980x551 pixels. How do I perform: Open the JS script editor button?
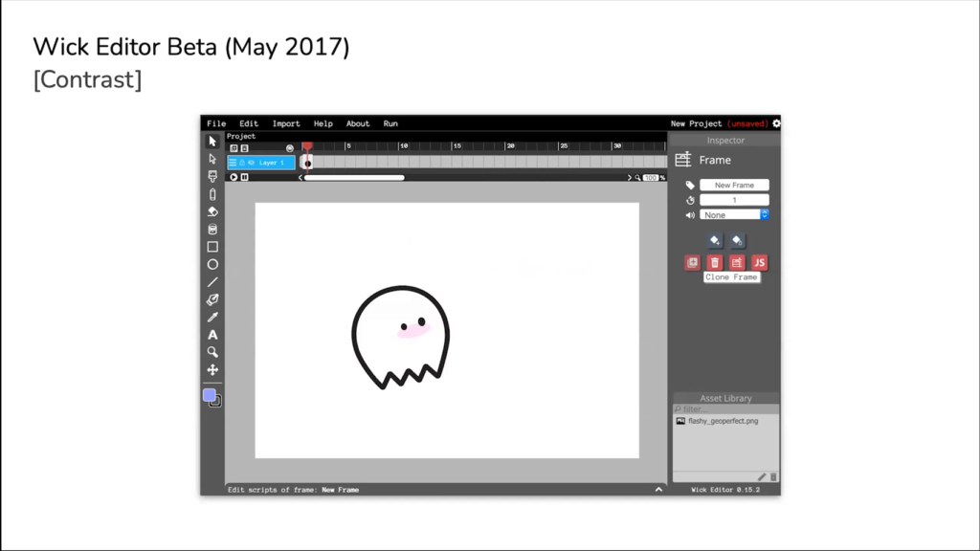(759, 262)
